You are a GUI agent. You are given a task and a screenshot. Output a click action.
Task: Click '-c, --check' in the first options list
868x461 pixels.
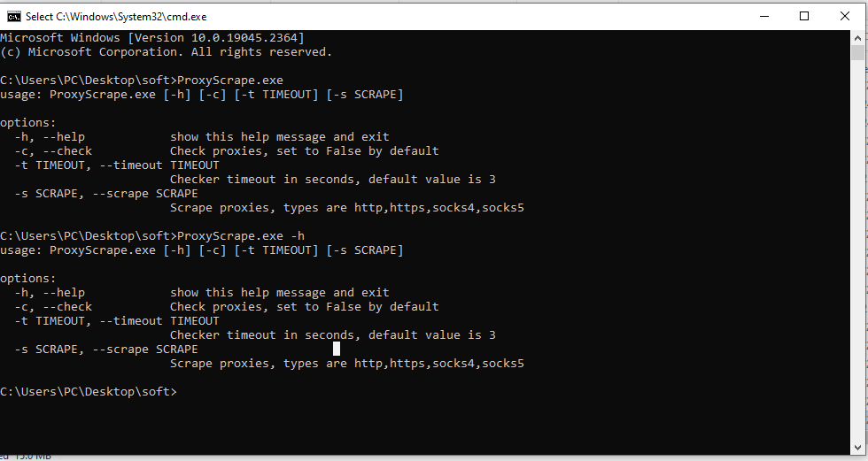click(53, 151)
